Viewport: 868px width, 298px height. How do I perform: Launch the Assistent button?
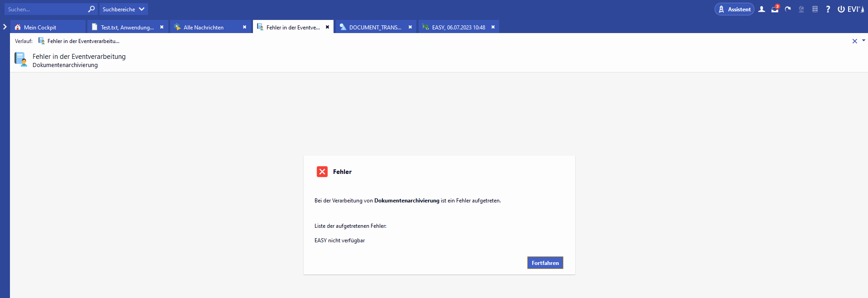734,9
